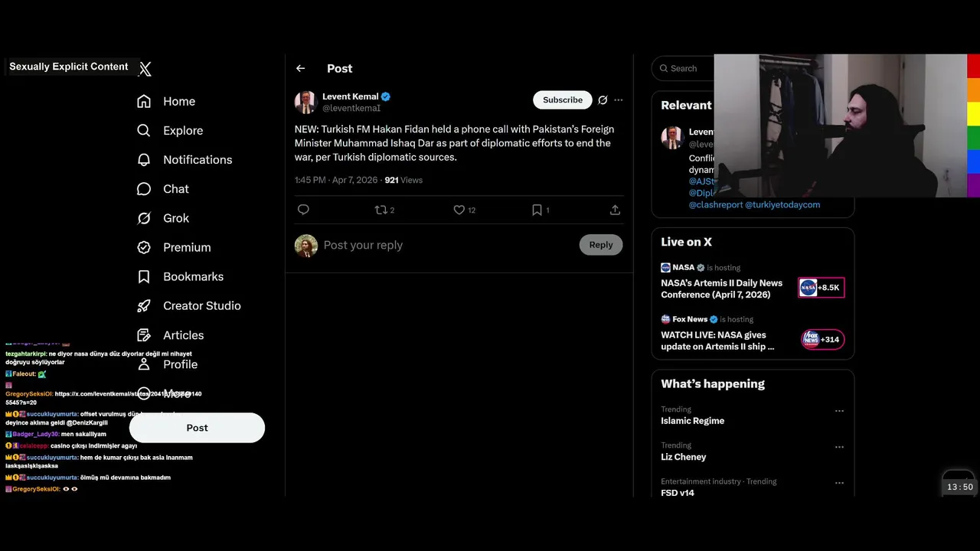This screenshot has width=980, height=551.
Task: Click the Articles icon
Action: 144,335
